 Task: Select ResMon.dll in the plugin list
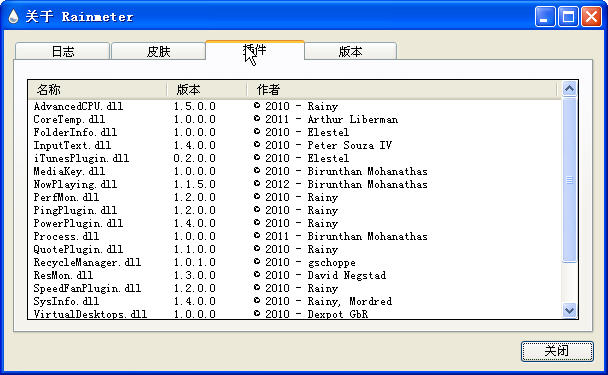63,275
